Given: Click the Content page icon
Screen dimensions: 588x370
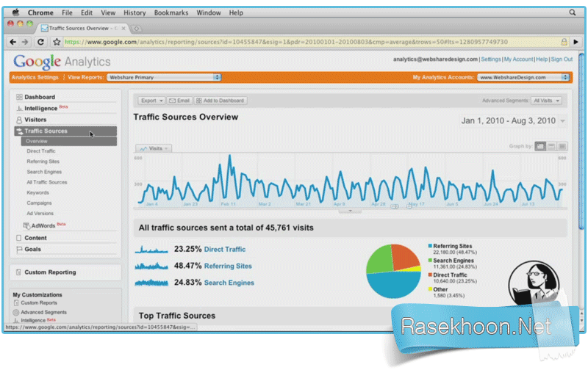Looking at the screenshot, I should coord(19,238).
